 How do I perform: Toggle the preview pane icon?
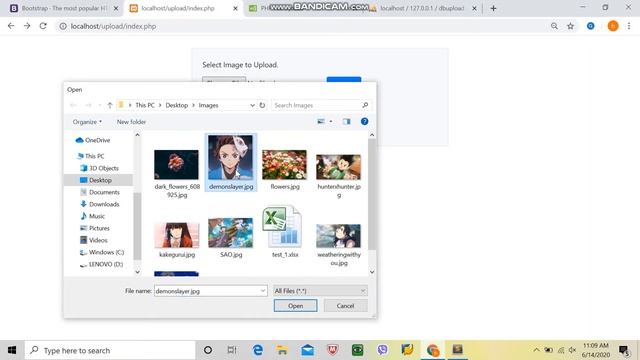(x=347, y=122)
